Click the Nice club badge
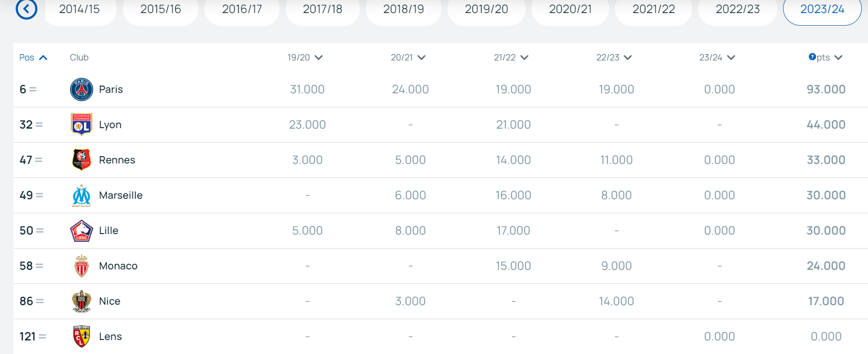Image resolution: width=868 pixels, height=354 pixels. tap(82, 301)
